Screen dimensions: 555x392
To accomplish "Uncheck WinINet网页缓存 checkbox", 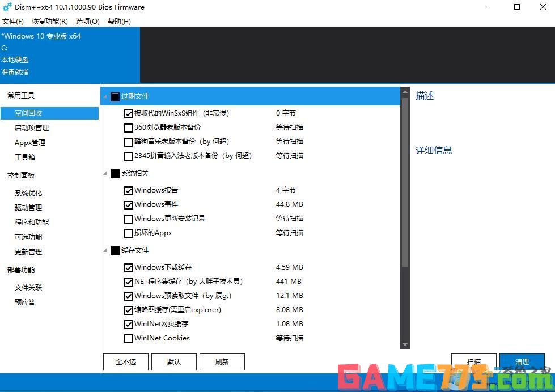I will (129, 325).
